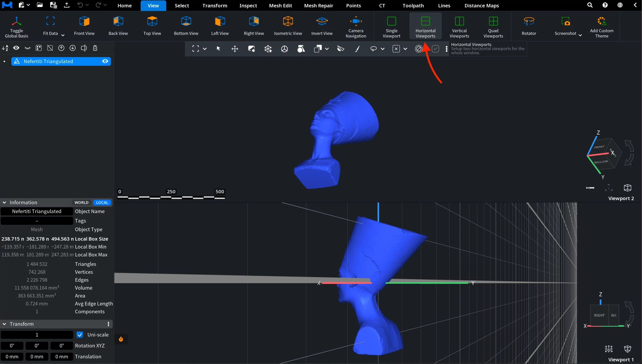Image resolution: width=642 pixels, height=364 pixels.
Task: Open the search icon in title bar
Action: pyautogui.click(x=590, y=5)
